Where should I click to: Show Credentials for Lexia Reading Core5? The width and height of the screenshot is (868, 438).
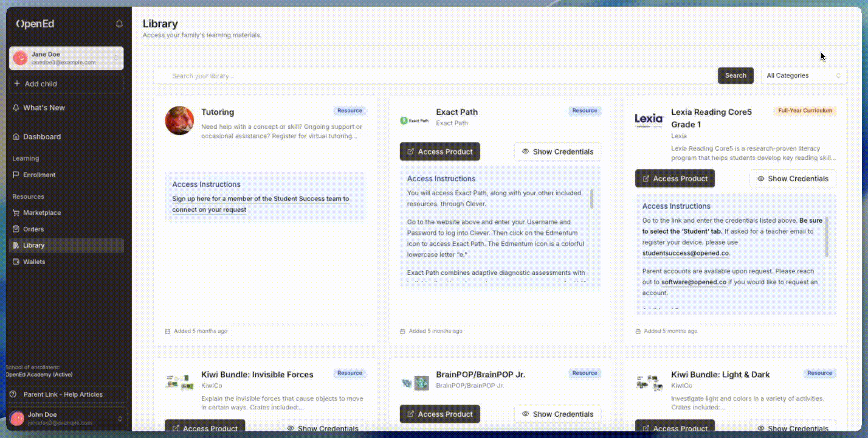pos(793,178)
